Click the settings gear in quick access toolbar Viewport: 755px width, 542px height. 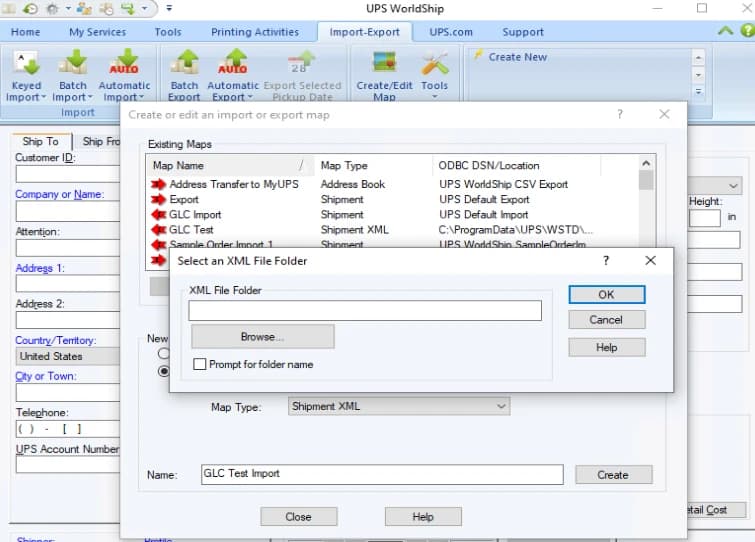coord(53,8)
